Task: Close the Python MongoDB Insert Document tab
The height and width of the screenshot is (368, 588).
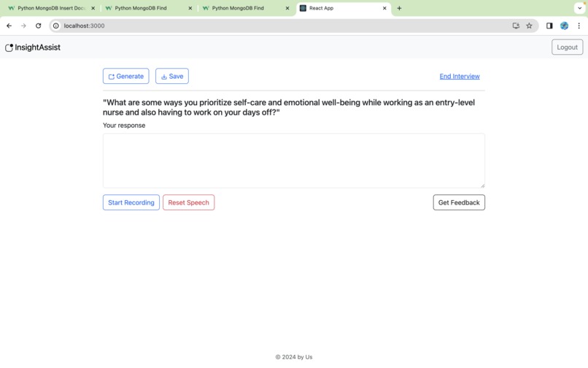Action: point(93,8)
